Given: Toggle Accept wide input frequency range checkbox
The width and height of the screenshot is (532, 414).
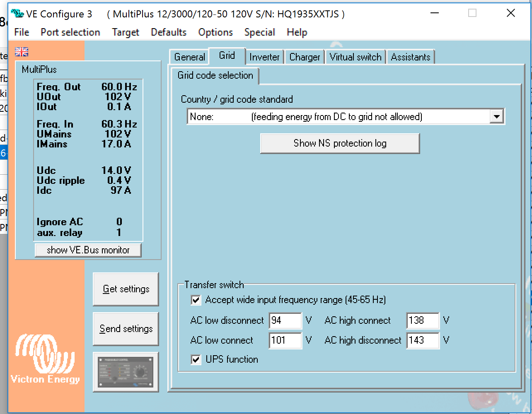Looking at the screenshot, I should pos(196,300).
